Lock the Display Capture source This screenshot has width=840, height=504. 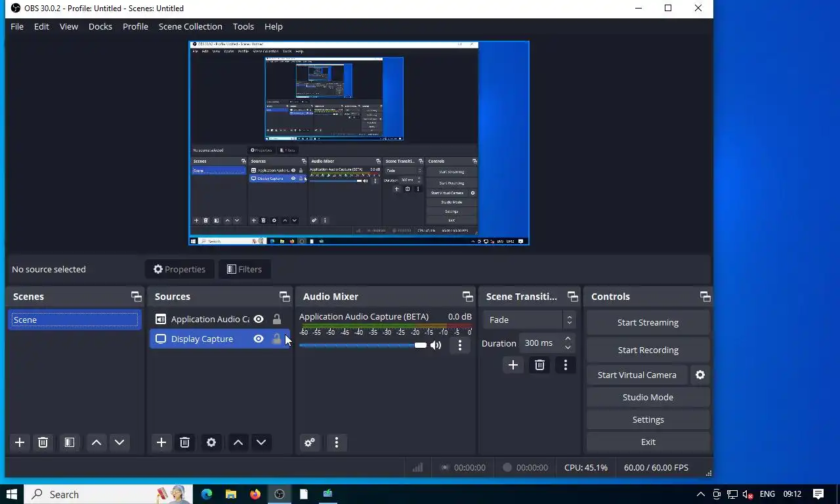(277, 339)
